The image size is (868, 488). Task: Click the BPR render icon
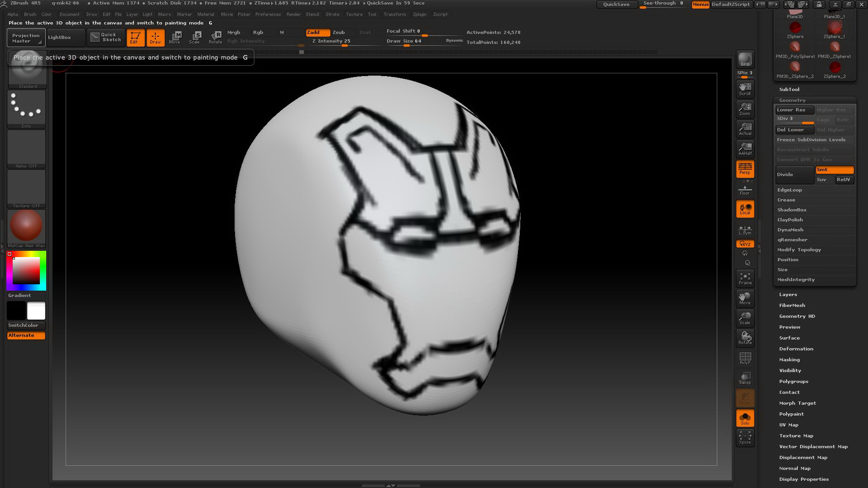[x=745, y=59]
